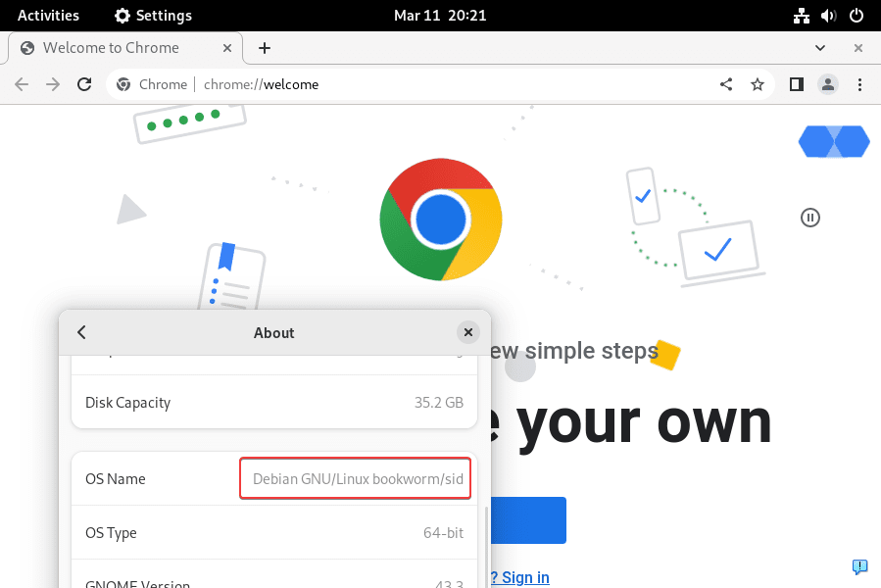The width and height of the screenshot is (881, 588).
Task: Open Chrome three-dot menu
Action: tap(859, 84)
